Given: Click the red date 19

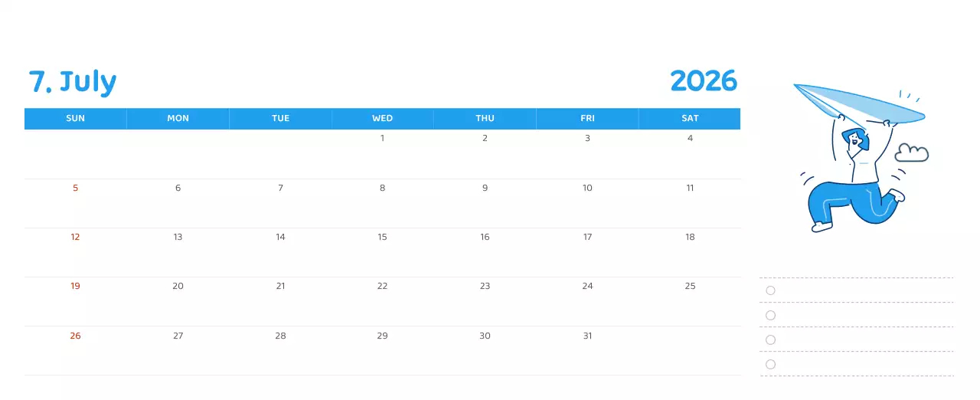Looking at the screenshot, I should point(75,286).
